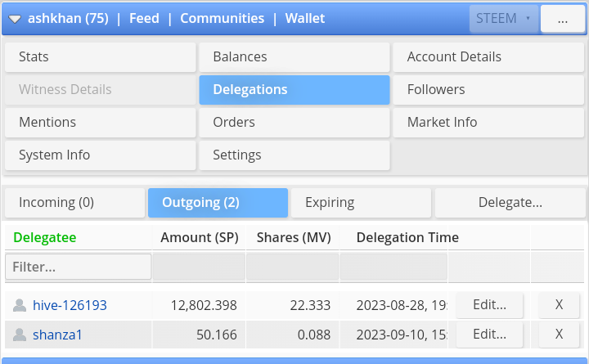This screenshot has width=589, height=364.
Task: Click the avatar icon beside hive-126193
Action: (20, 305)
